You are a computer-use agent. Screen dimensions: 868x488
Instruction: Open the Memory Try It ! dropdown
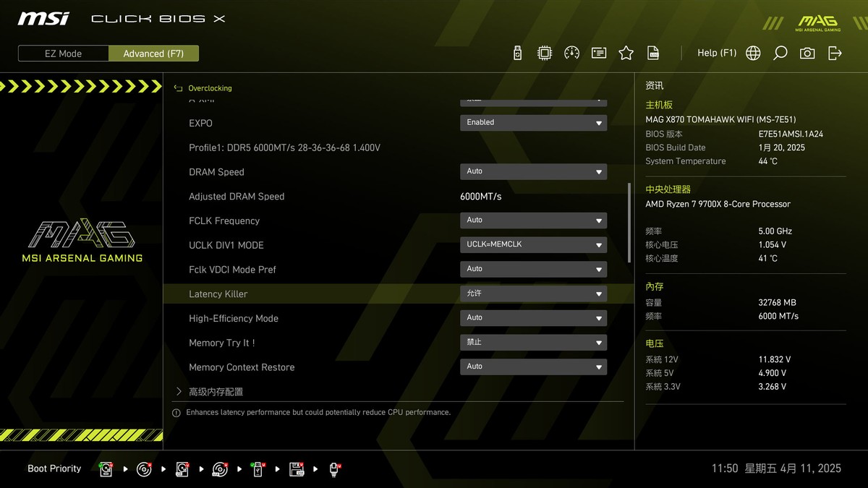pos(533,342)
